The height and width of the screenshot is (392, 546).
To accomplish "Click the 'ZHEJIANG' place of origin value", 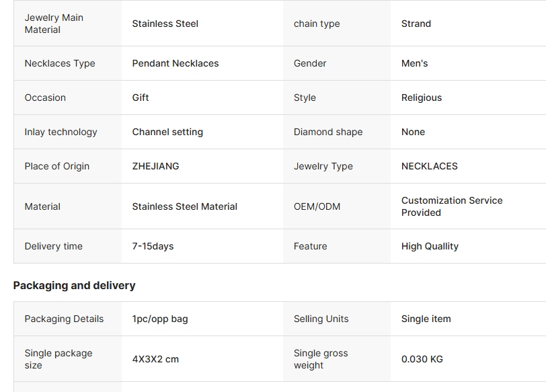I will (x=155, y=166).
